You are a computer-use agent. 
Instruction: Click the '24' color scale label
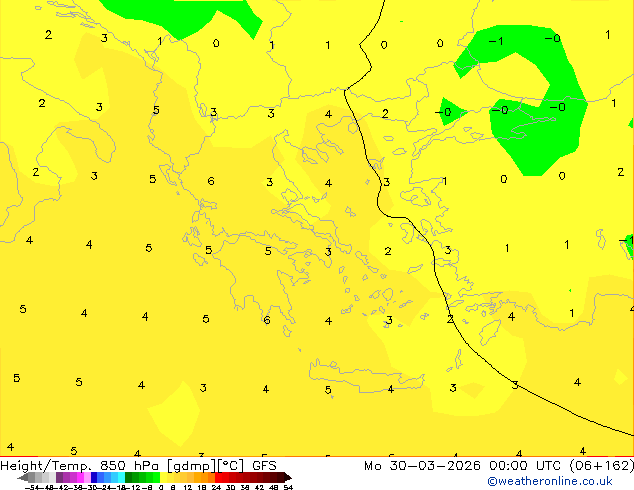pyautogui.click(x=216, y=487)
